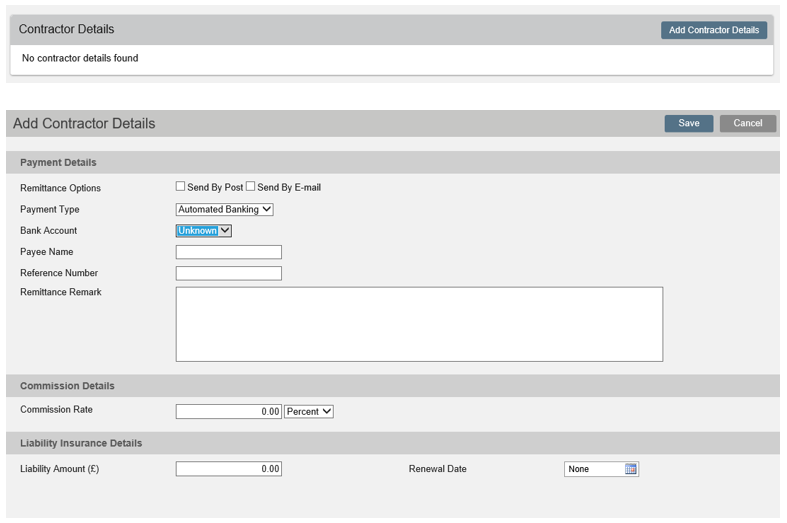Expand the Bank Account Unknown dropdown
This screenshot has width=787, height=523.
203,230
